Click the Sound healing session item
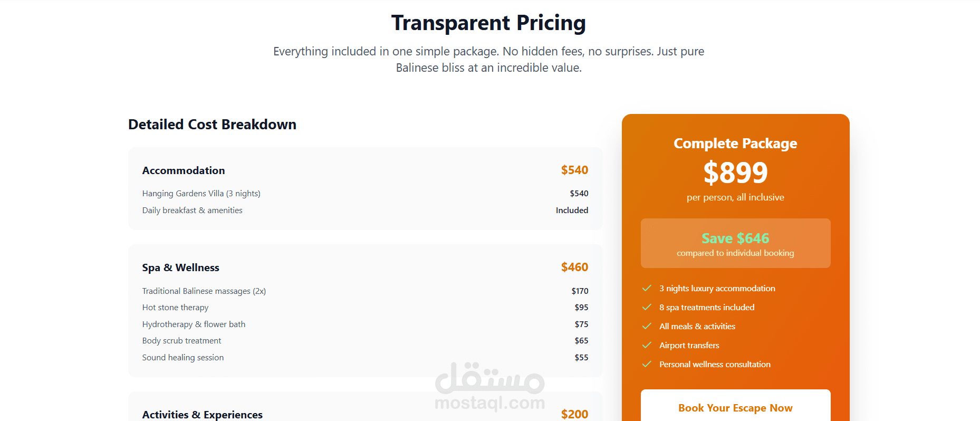The image size is (980, 421). [365, 357]
